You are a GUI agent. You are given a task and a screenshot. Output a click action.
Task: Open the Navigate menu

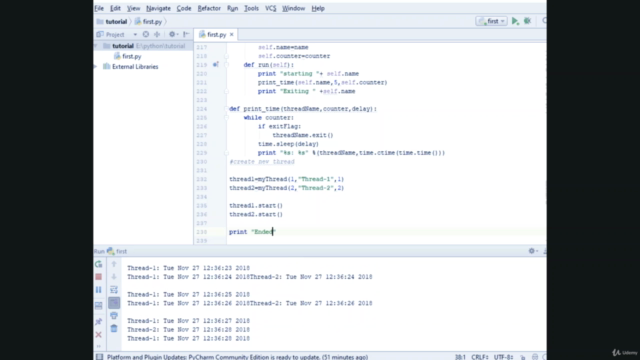158,8
